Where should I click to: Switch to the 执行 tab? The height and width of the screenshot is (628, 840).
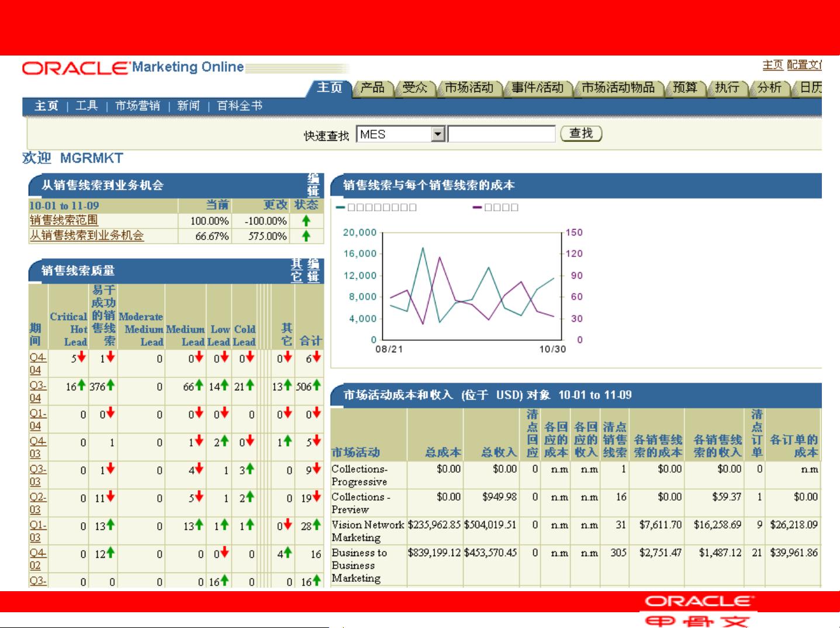(727, 88)
